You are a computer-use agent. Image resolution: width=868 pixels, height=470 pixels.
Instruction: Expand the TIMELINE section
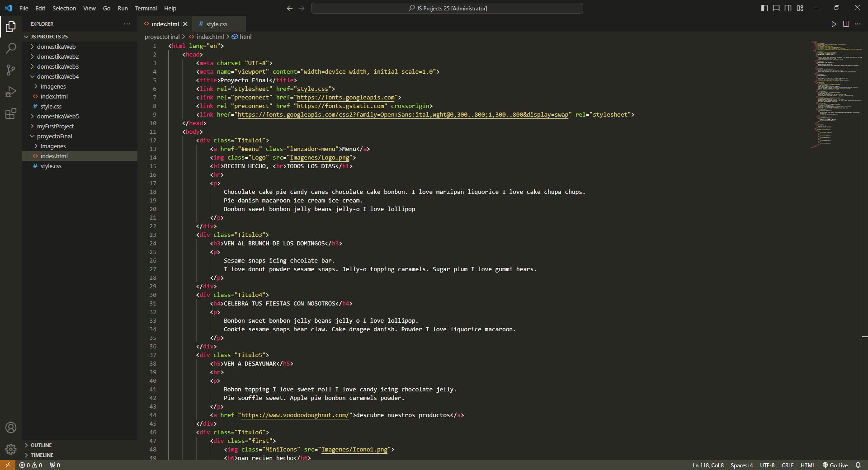click(80, 455)
